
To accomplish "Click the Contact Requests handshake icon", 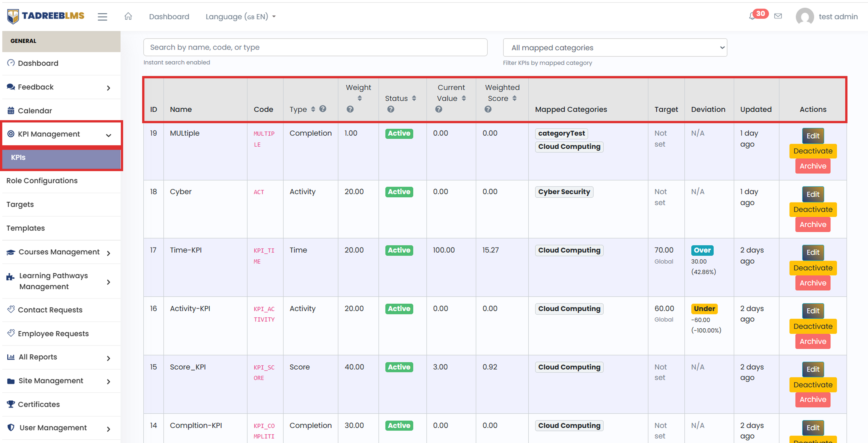I will pyautogui.click(x=11, y=309).
